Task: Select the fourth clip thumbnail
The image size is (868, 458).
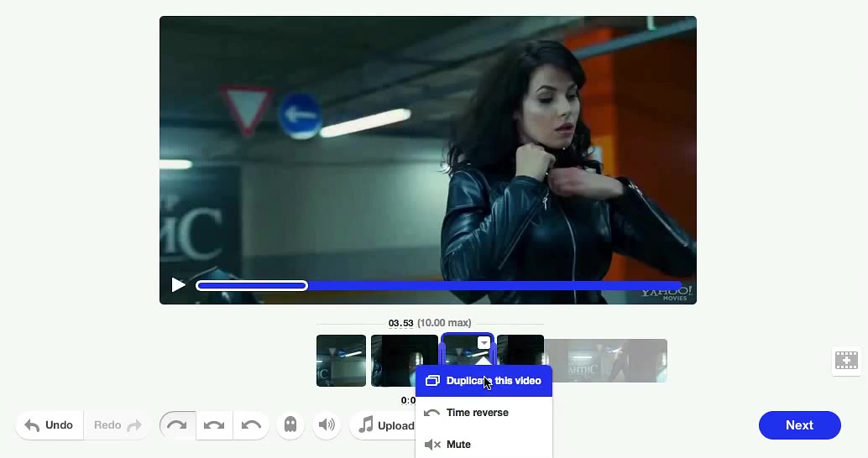Action: (520, 351)
